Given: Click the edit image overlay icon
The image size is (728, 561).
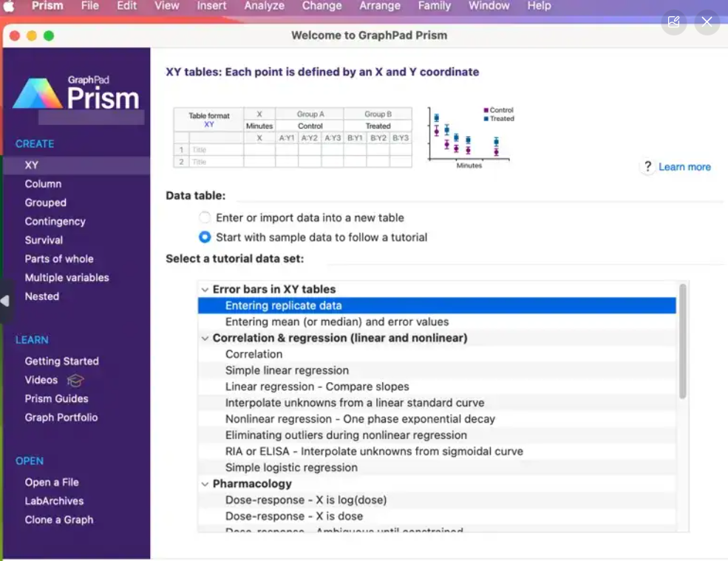Looking at the screenshot, I should (674, 22).
